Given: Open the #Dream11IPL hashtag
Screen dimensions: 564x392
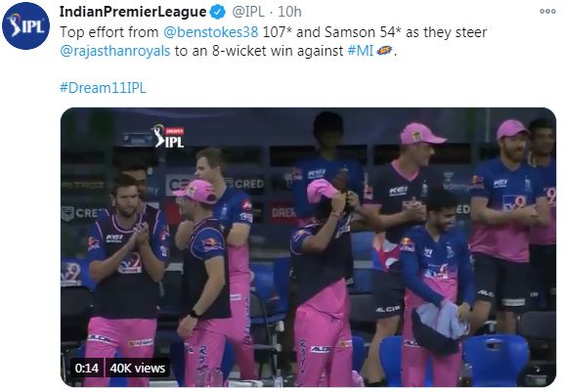Looking at the screenshot, I should point(103,88).
